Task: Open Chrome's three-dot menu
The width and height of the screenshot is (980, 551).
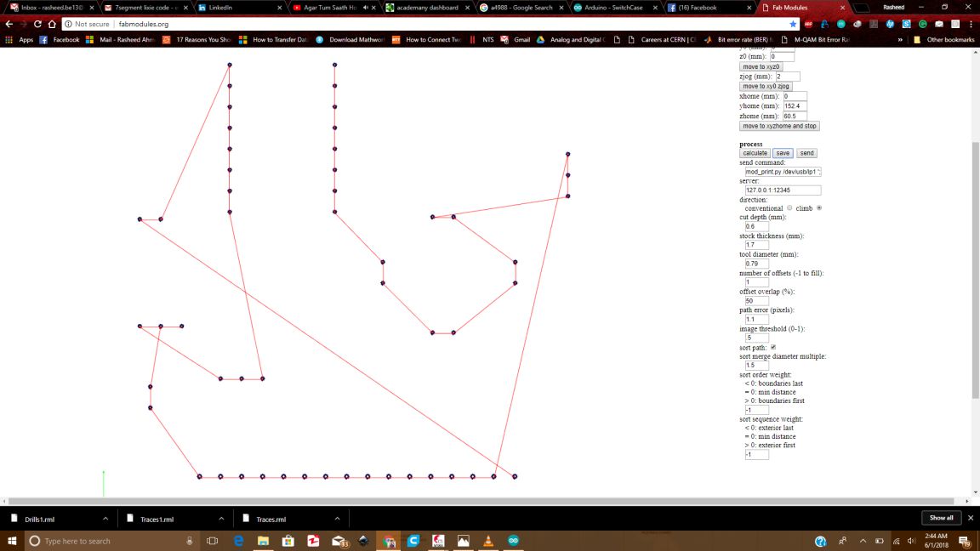Action: pyautogui.click(x=971, y=24)
